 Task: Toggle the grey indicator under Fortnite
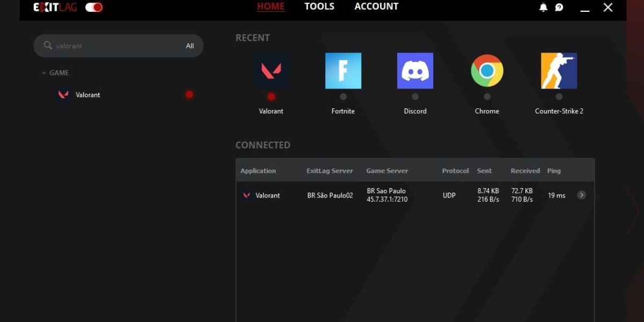tap(343, 97)
